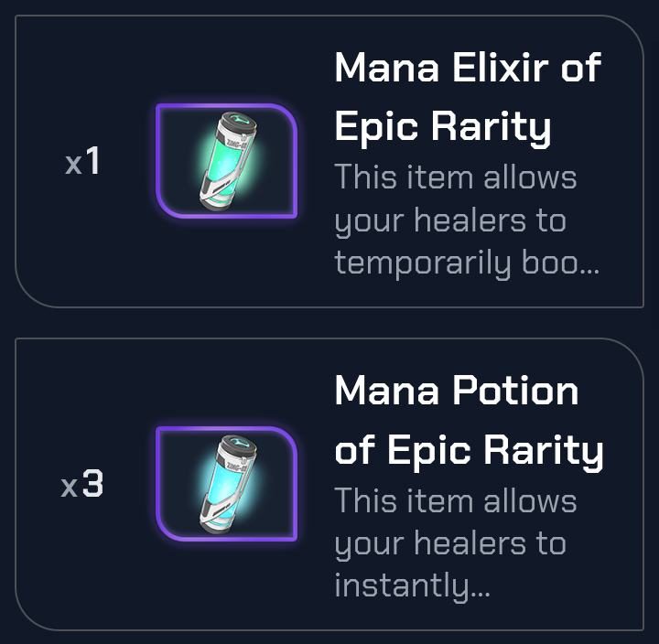Screen dimensions: 659x644
Task: Click the x1 quantity label
Action: click(82, 163)
